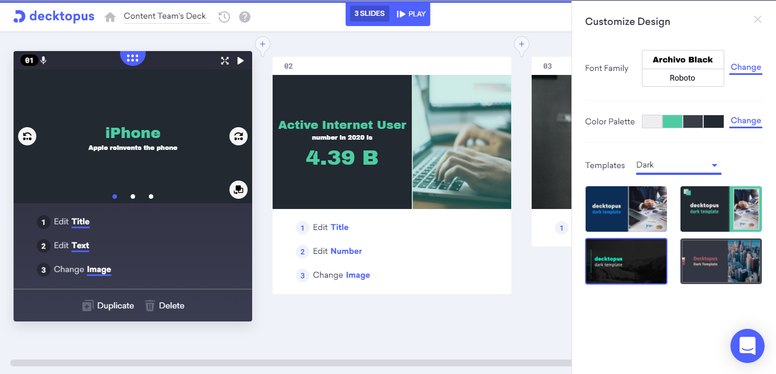This screenshot has height=374, width=776.
Task: Click the horizontal scrollbar at the bottom
Action: point(291,363)
